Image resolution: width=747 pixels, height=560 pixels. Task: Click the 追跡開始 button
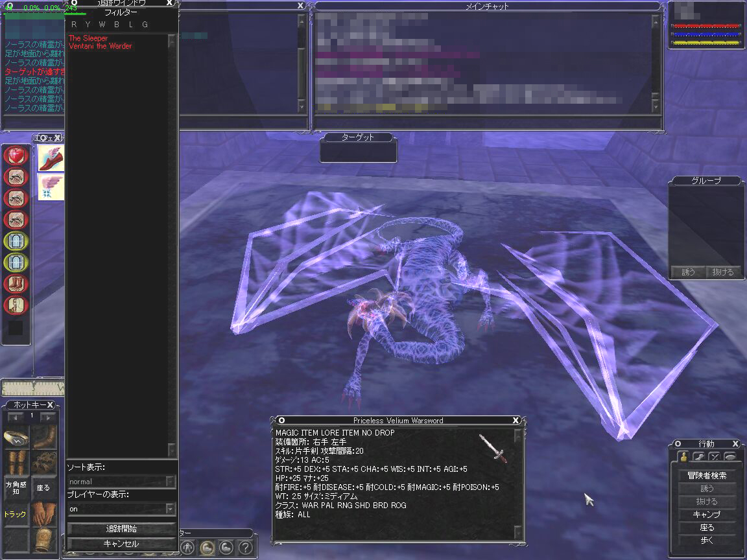[121, 528]
